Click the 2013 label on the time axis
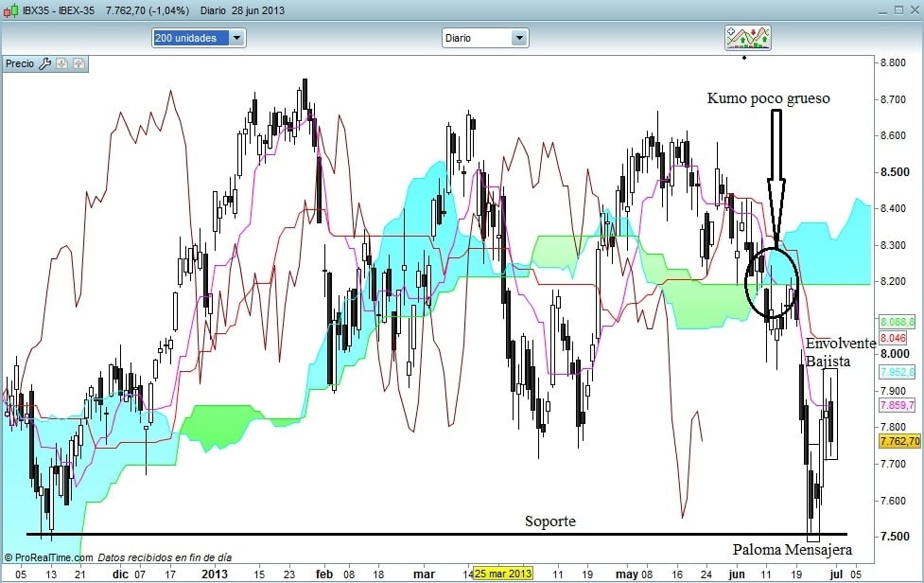This screenshot has height=583, width=924. pos(215,574)
